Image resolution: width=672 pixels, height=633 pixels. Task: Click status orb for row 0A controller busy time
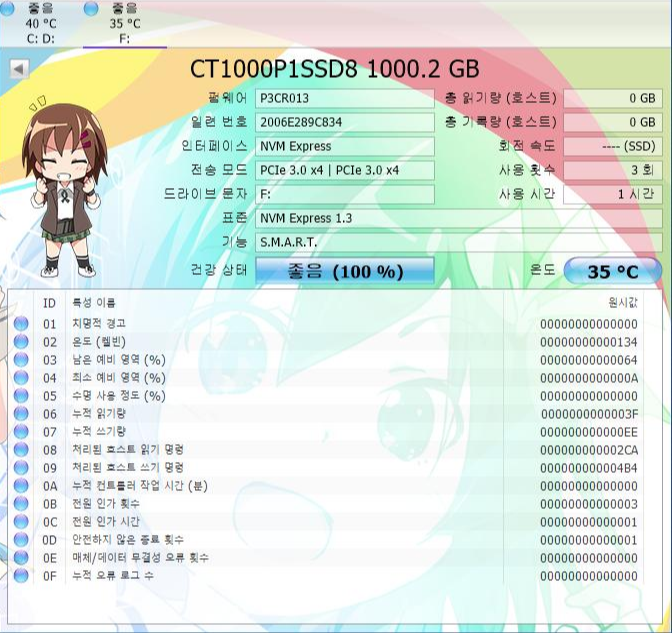[x=21, y=486]
